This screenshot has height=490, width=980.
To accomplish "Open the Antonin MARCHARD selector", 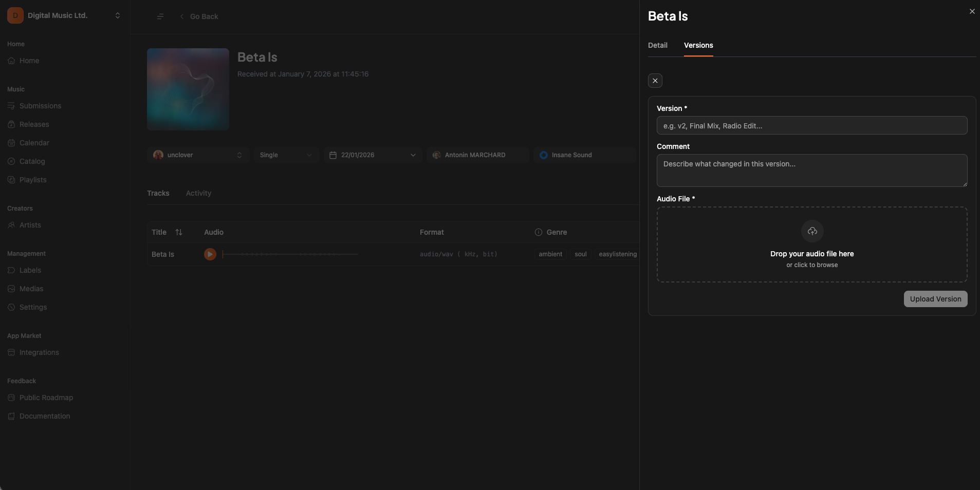I will coord(478,155).
